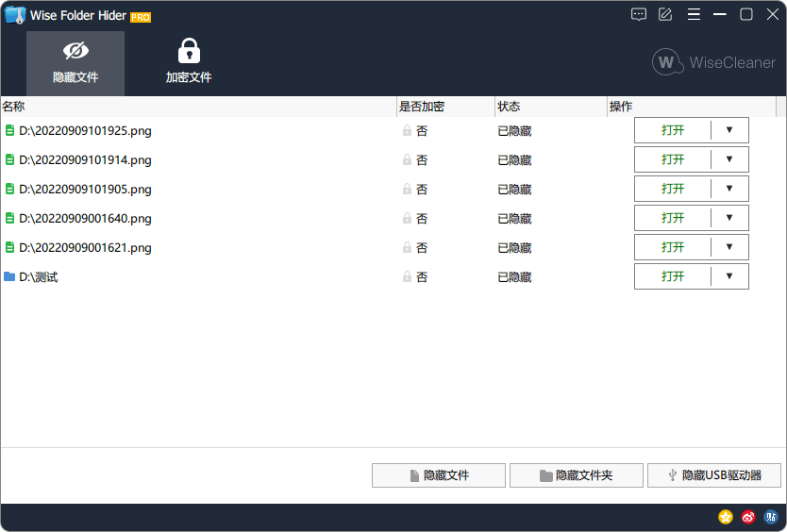787x532 pixels.
Task: Expand the dropdown arrow for 20220909101914.png
Action: coord(729,159)
